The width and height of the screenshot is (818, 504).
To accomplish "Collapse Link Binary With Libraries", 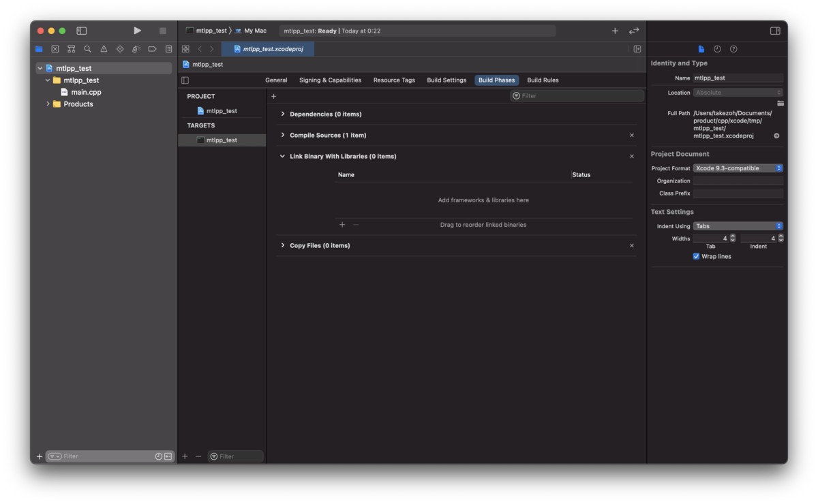I will point(283,156).
